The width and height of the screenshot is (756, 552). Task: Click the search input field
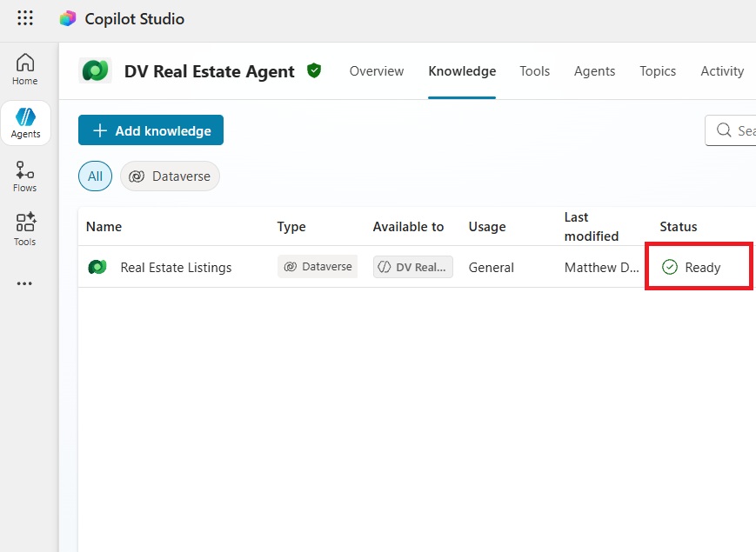pos(735,130)
